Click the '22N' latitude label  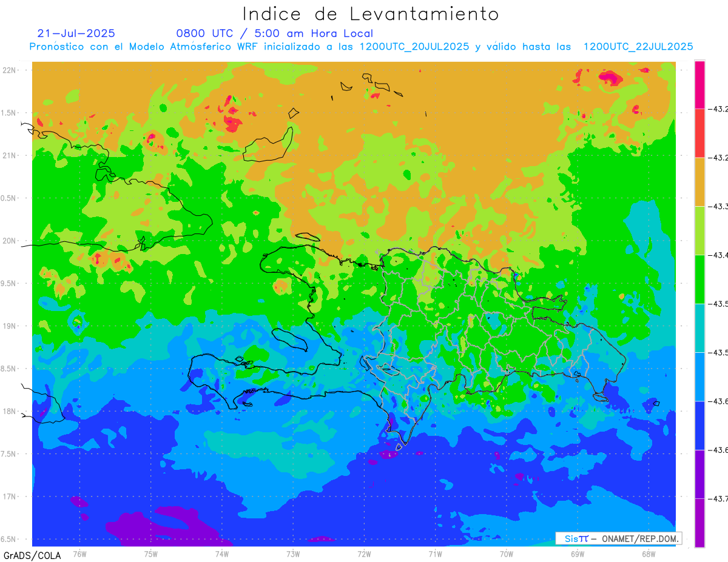click(x=10, y=70)
